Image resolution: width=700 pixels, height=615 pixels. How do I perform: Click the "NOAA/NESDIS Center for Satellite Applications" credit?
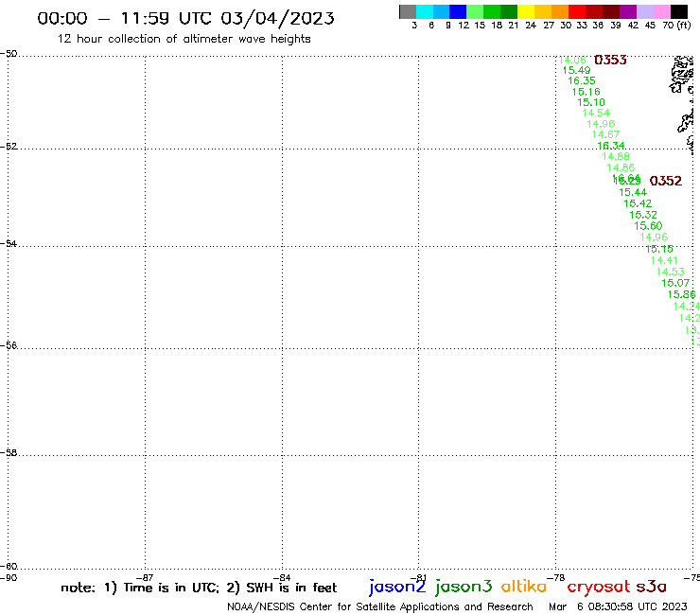pyautogui.click(x=343, y=607)
